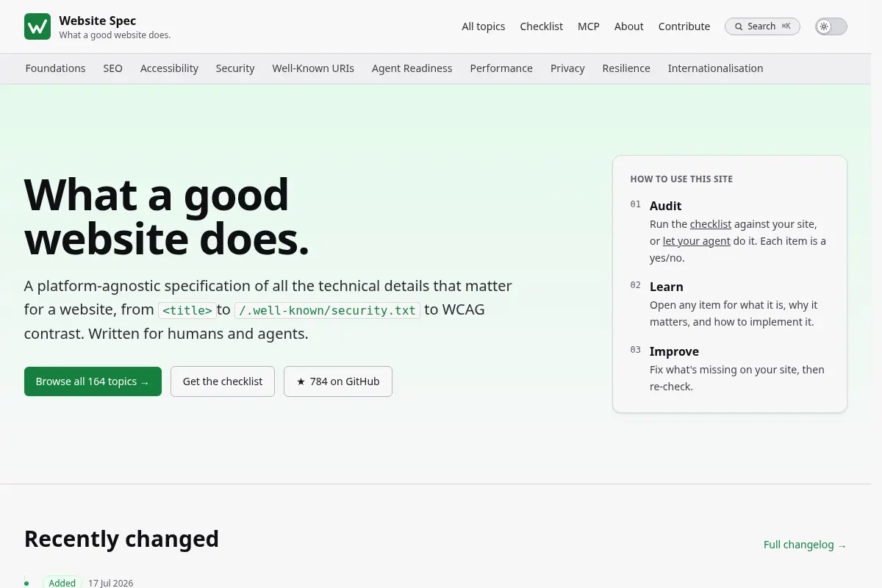Viewport: 882px width, 588px height.
Task: Open the Contribute page
Action: [684, 26]
